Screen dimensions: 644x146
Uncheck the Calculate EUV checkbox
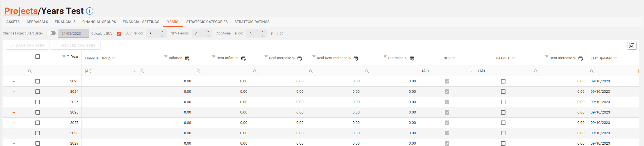[x=119, y=34]
